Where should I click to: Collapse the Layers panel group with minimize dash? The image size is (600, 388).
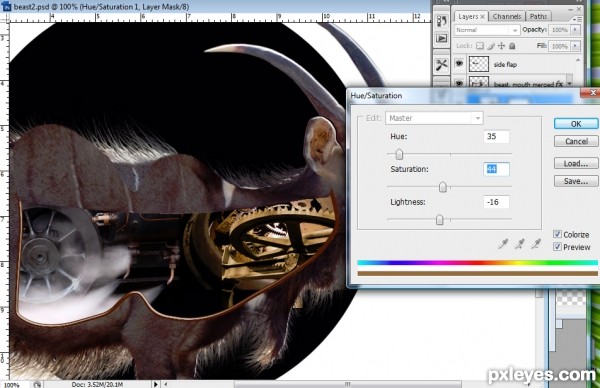point(571,9)
